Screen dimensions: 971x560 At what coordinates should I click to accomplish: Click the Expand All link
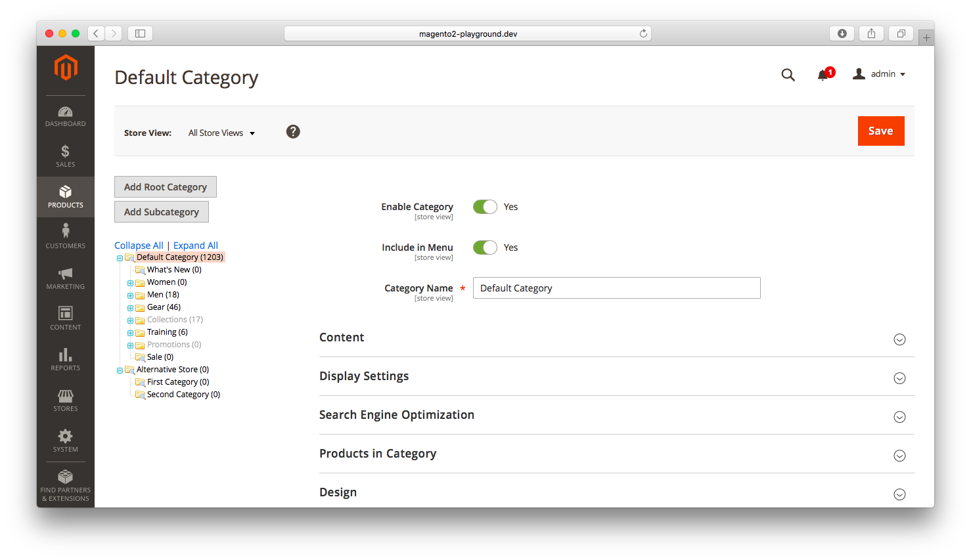[x=195, y=245]
